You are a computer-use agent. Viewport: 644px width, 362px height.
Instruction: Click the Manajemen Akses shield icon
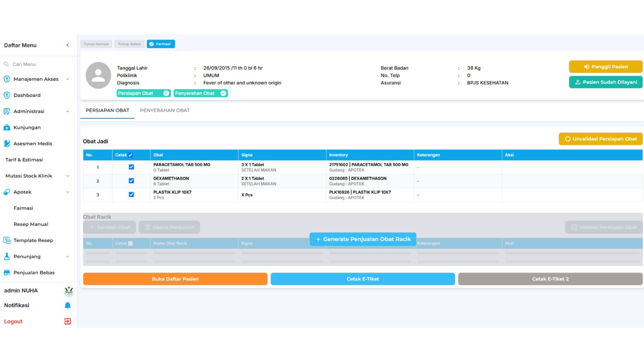click(7, 79)
